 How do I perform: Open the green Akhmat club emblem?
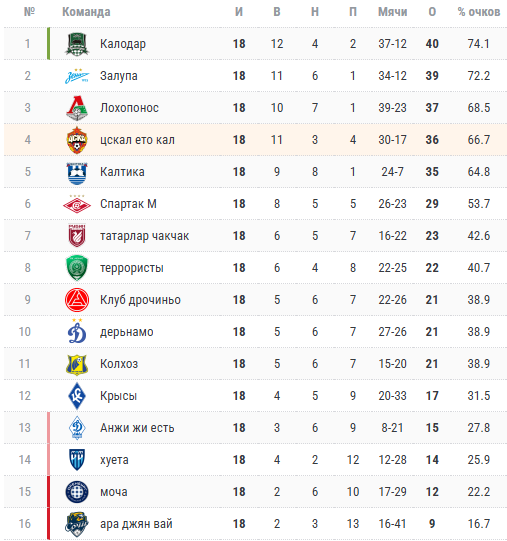(77, 268)
